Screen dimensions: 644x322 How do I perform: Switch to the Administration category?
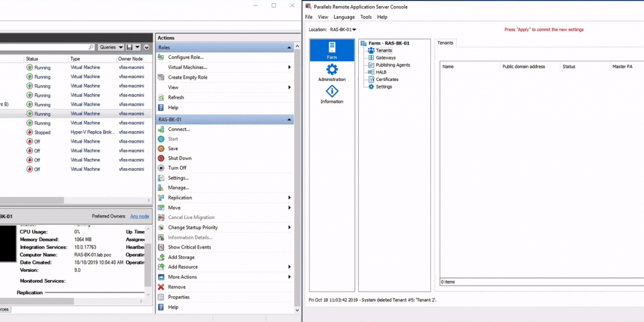coord(332,73)
